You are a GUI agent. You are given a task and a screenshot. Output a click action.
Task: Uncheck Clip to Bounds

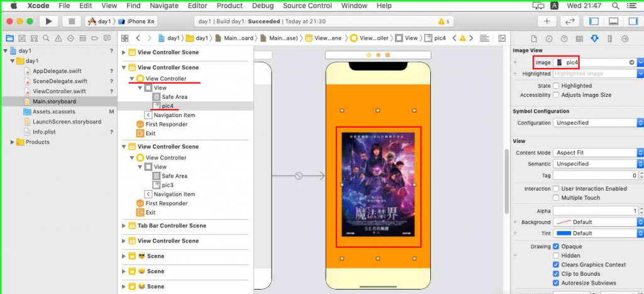556,273
